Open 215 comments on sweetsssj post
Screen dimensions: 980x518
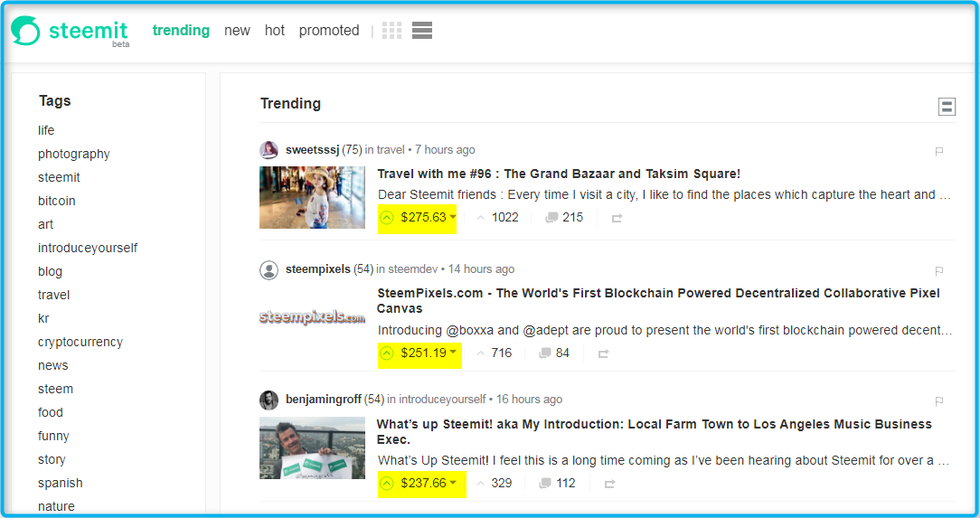click(x=564, y=218)
